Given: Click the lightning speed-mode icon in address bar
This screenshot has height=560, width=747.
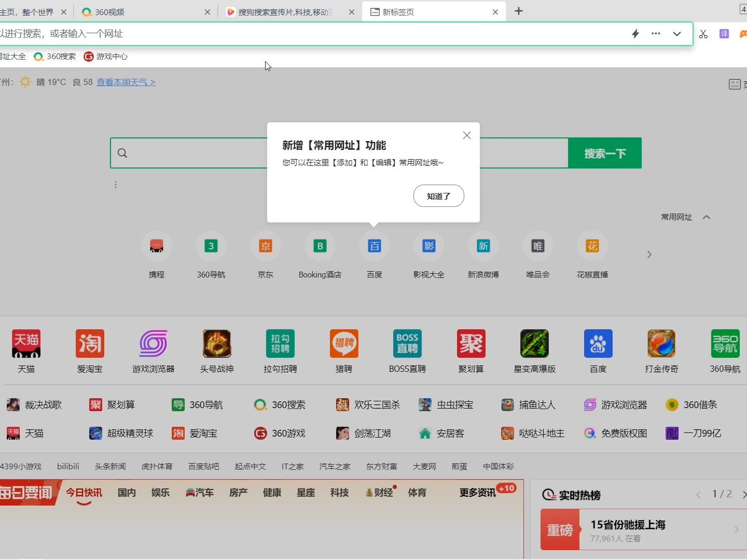Looking at the screenshot, I should [635, 34].
